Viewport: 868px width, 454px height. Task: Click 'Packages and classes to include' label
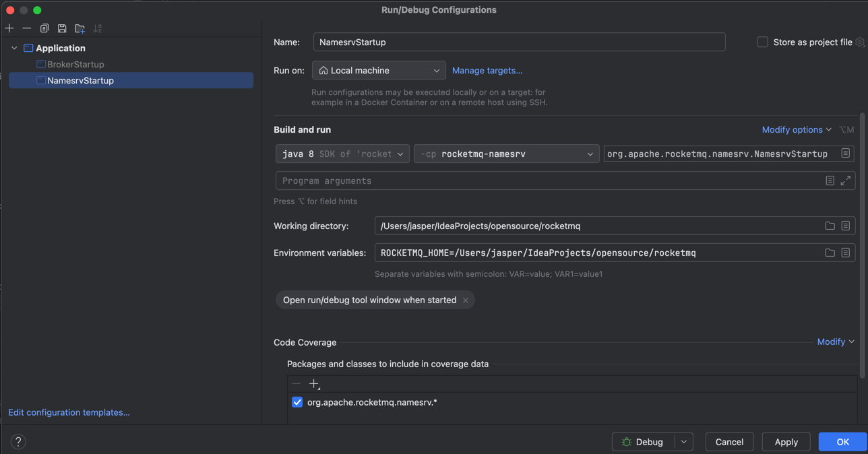pos(387,364)
